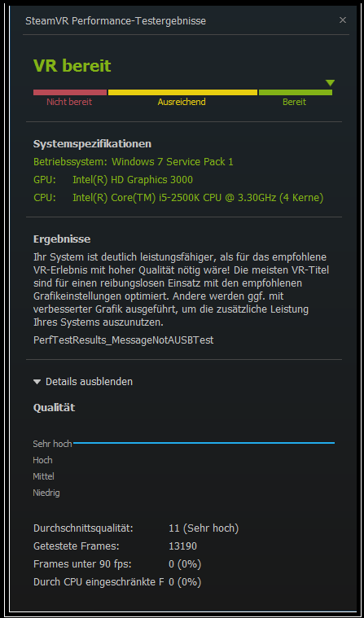
Task: Collapse the 'Details ausblenden' section
Action: pos(83,382)
